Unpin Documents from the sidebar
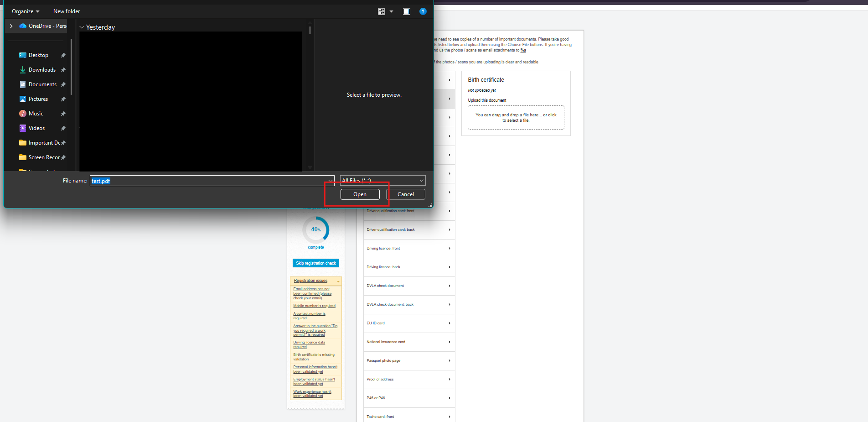Viewport: 868px width, 422px height. [x=63, y=84]
